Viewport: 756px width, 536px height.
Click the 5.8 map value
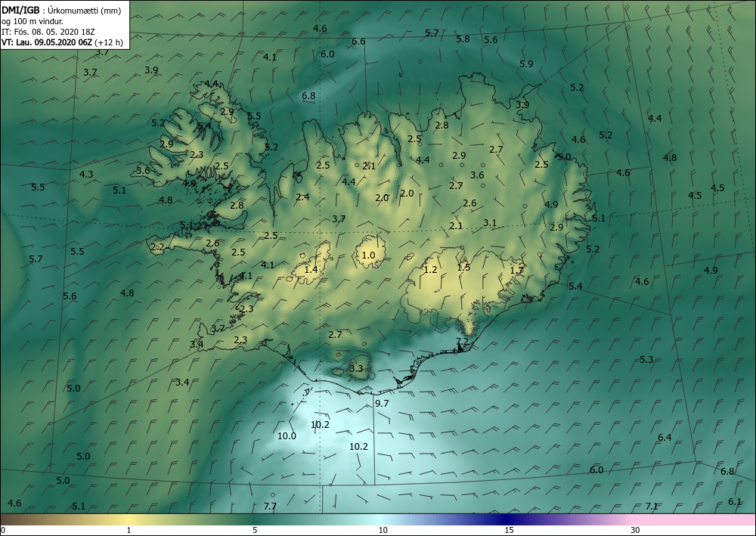click(x=463, y=39)
